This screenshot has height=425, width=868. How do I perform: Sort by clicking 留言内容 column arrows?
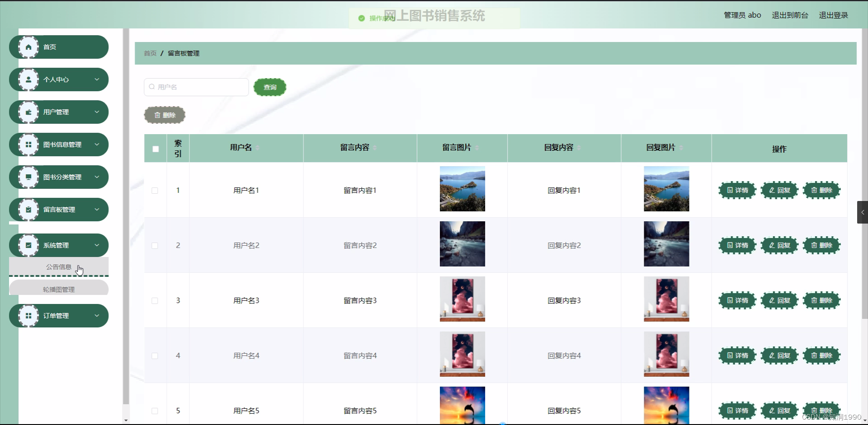[x=375, y=148]
